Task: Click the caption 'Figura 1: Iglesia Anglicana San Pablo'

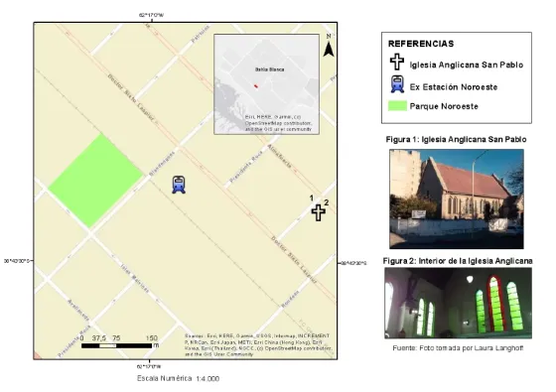Action: tap(456, 139)
